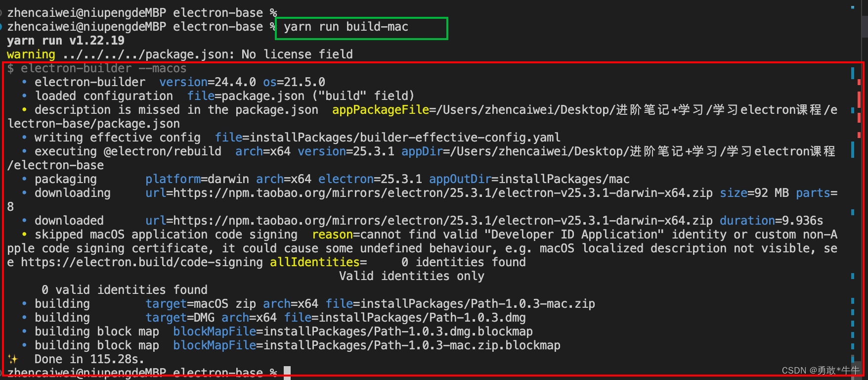
Task: Click 'writing effective config' text
Action: click(118, 138)
